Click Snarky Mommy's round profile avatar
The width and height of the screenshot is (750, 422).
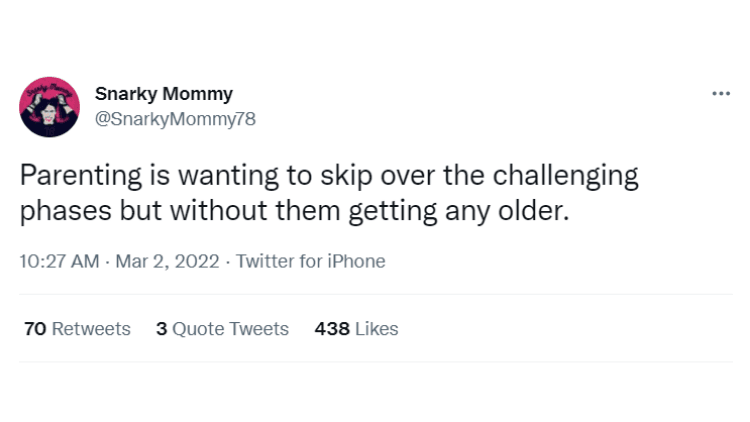point(49,107)
